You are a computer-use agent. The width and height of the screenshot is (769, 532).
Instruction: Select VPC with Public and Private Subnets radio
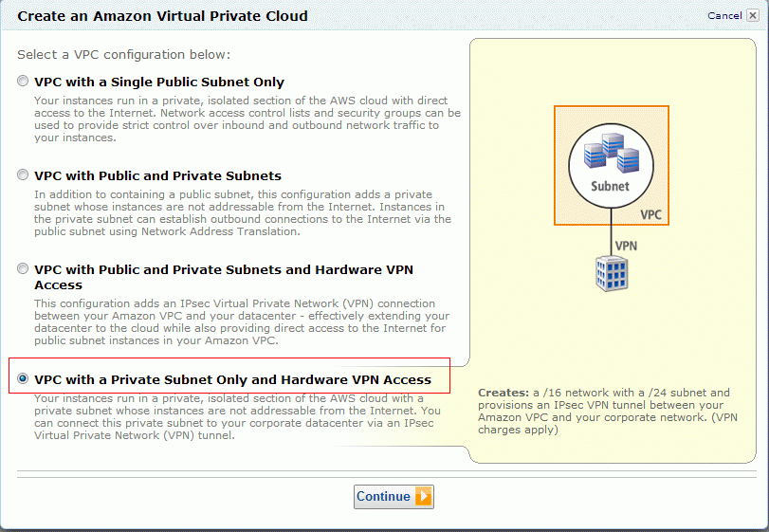(23, 174)
